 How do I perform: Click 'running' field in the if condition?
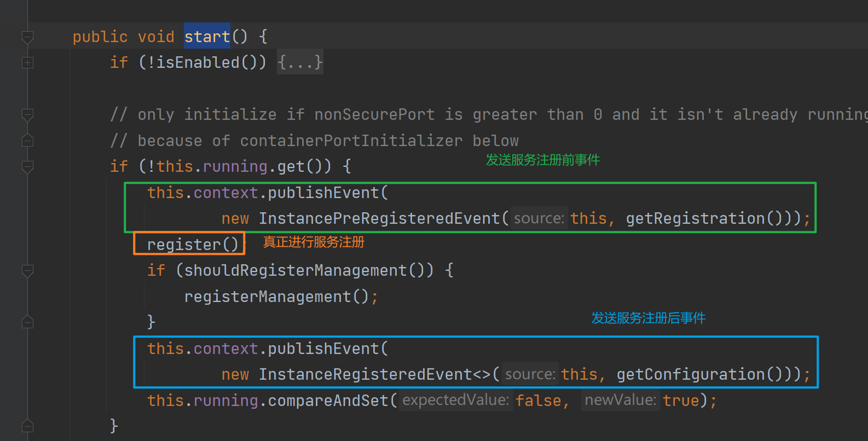pyautogui.click(x=235, y=166)
